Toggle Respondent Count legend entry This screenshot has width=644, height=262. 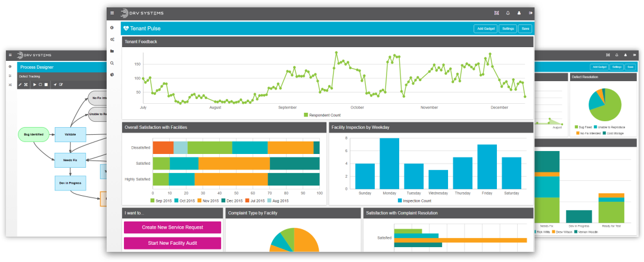(322, 115)
